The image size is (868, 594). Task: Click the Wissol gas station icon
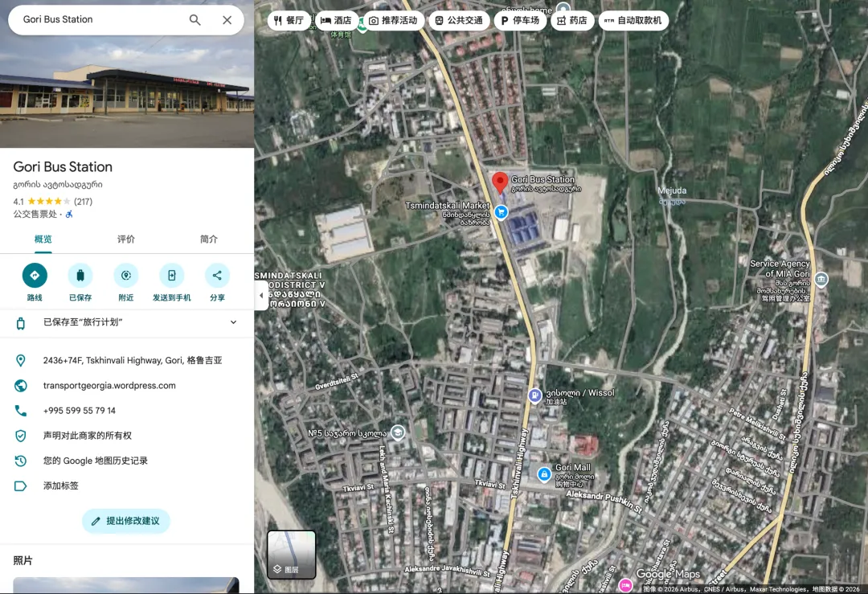click(534, 395)
